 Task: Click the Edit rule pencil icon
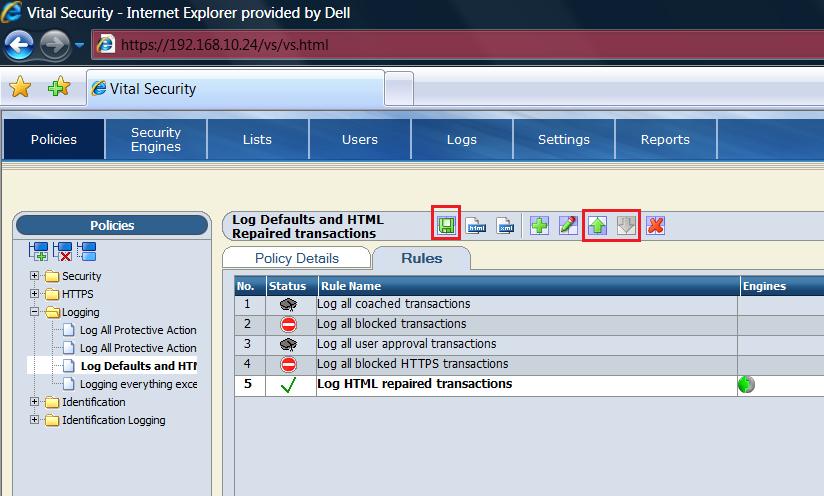click(568, 225)
